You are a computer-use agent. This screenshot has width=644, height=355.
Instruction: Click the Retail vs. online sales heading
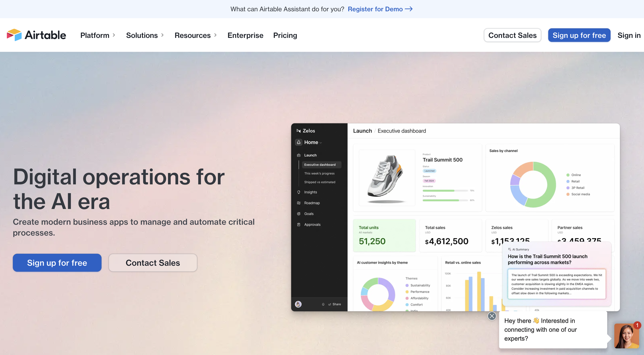463,263
